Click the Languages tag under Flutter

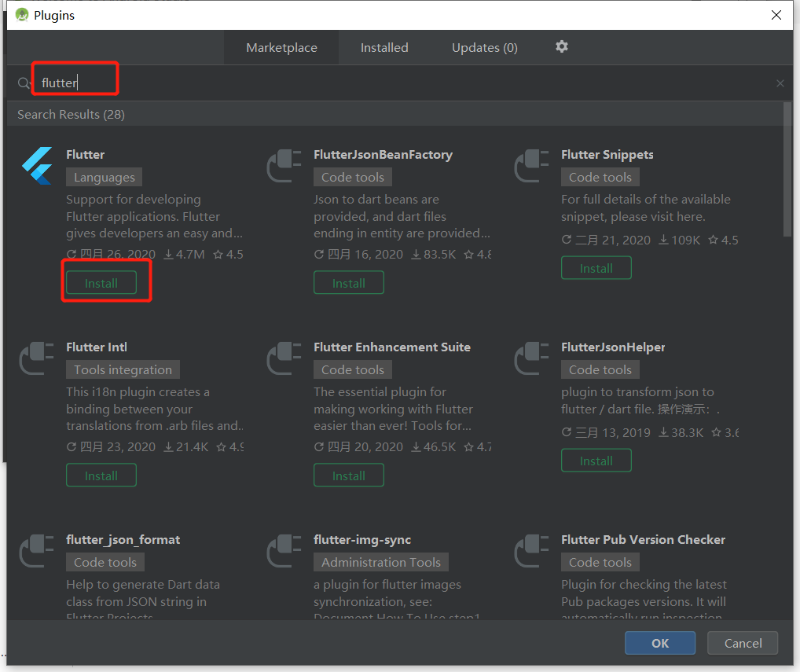click(104, 177)
